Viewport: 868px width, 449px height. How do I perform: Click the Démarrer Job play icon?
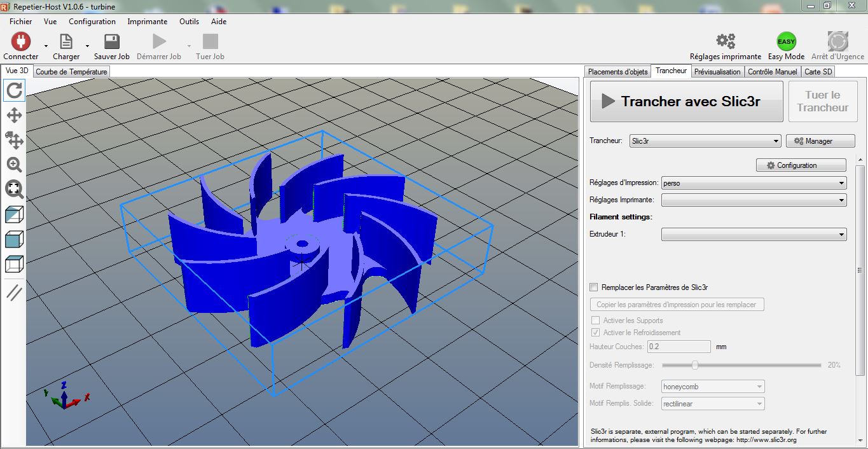[x=159, y=42]
